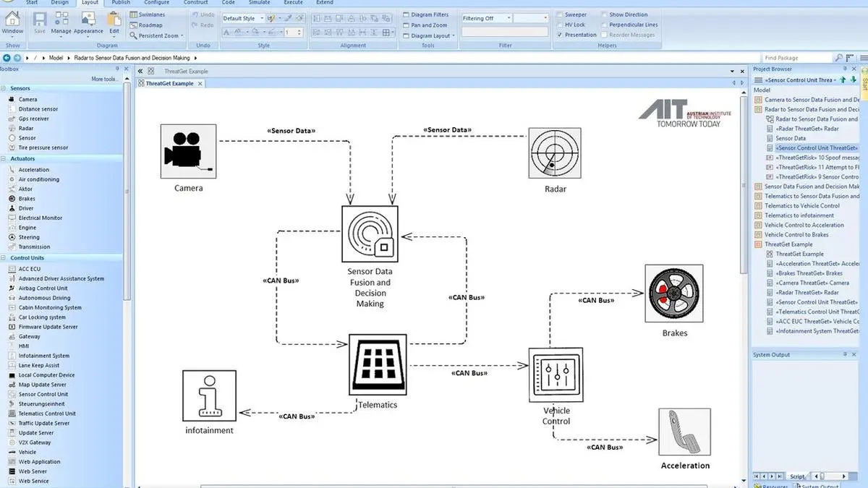Click the Camera element in the diagram

pos(188,151)
